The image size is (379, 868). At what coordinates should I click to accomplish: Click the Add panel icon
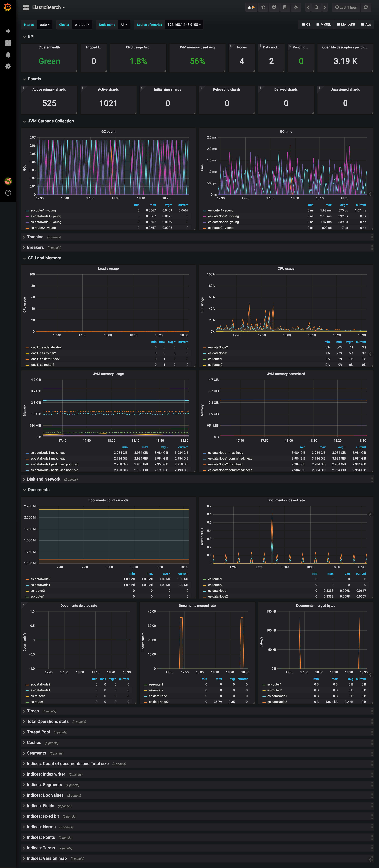tap(251, 7)
